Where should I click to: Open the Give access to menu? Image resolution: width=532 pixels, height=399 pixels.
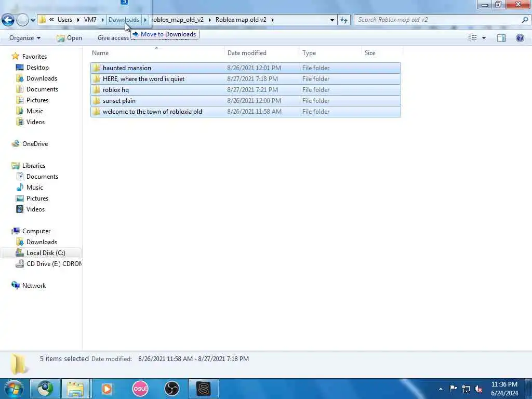tap(115, 38)
